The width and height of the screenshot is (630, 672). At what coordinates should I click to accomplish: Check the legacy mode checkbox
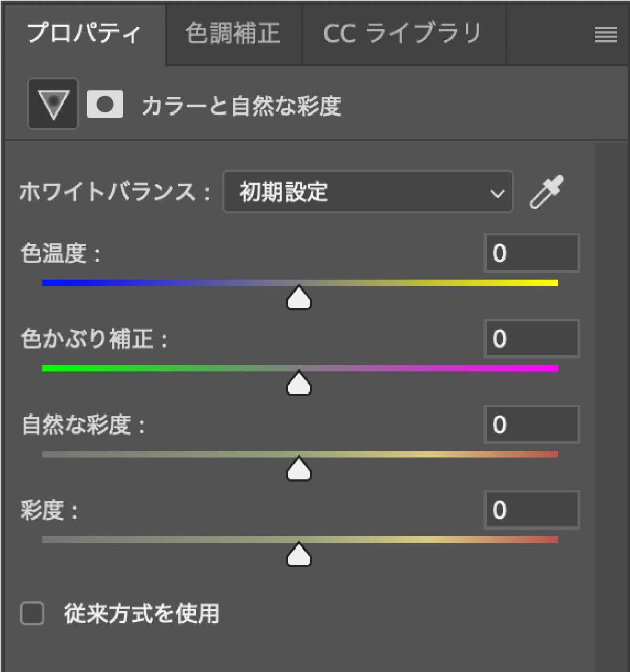(x=33, y=613)
